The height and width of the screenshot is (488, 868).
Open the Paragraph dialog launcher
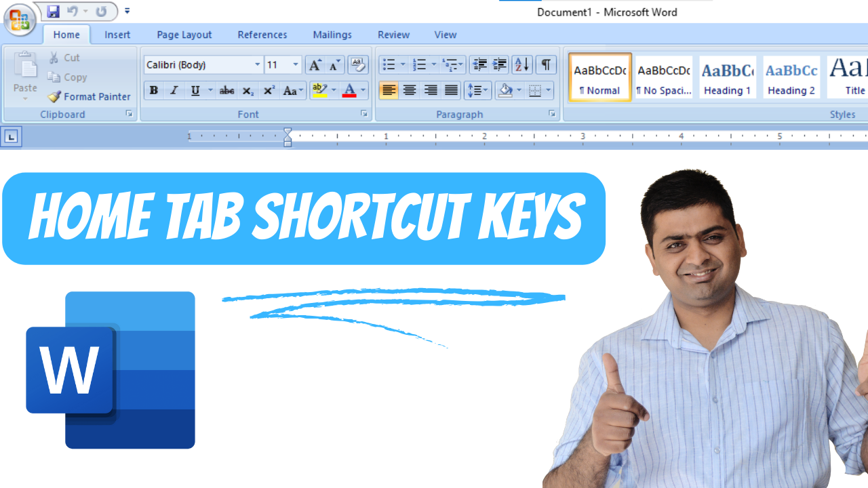click(553, 114)
